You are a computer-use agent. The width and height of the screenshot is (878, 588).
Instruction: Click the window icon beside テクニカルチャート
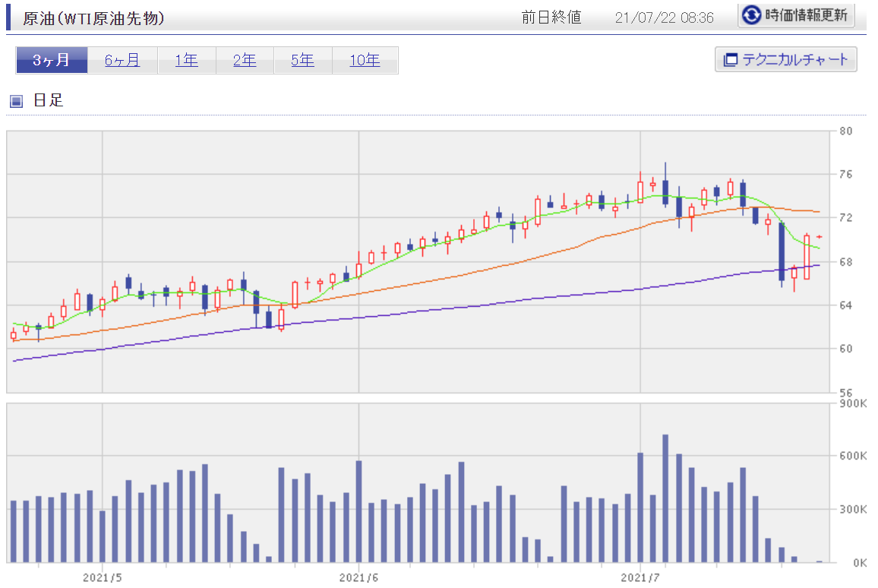730,59
